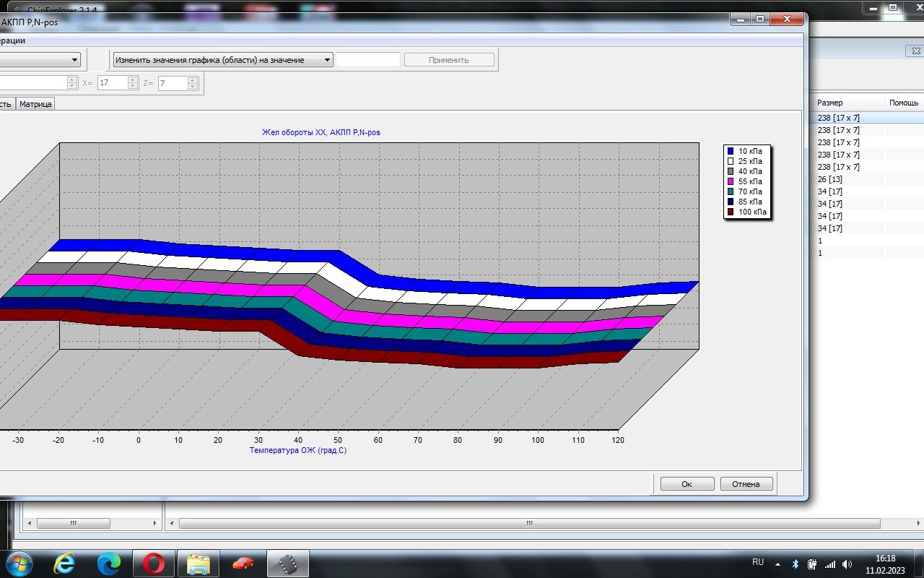
Task: Show hidden system tray icons
Action: click(x=777, y=564)
